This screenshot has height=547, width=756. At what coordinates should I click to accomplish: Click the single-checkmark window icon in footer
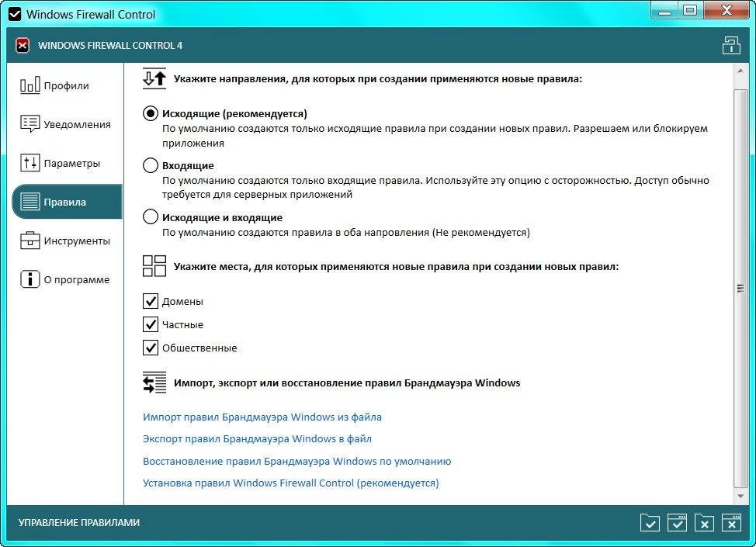pos(650,522)
